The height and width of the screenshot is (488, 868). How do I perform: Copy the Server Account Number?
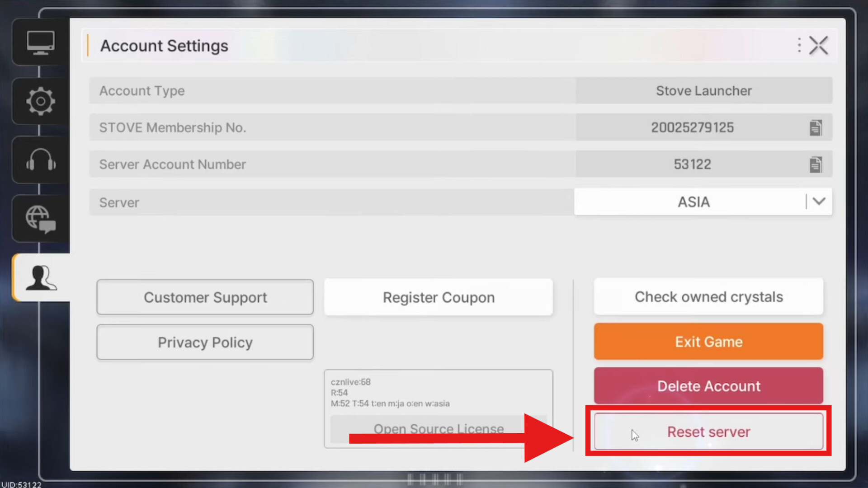tap(815, 164)
